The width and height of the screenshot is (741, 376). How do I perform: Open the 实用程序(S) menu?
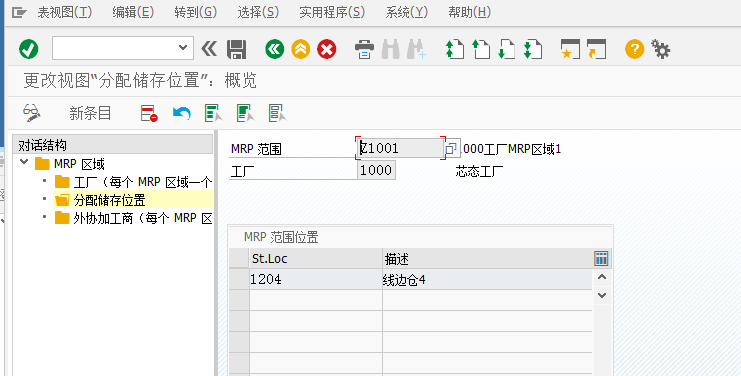click(x=332, y=12)
